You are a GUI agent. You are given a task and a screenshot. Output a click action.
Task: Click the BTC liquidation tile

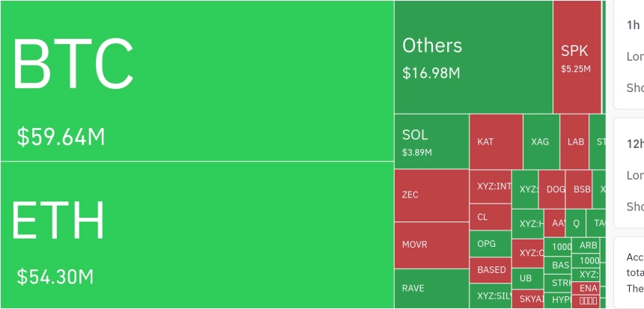(197, 81)
